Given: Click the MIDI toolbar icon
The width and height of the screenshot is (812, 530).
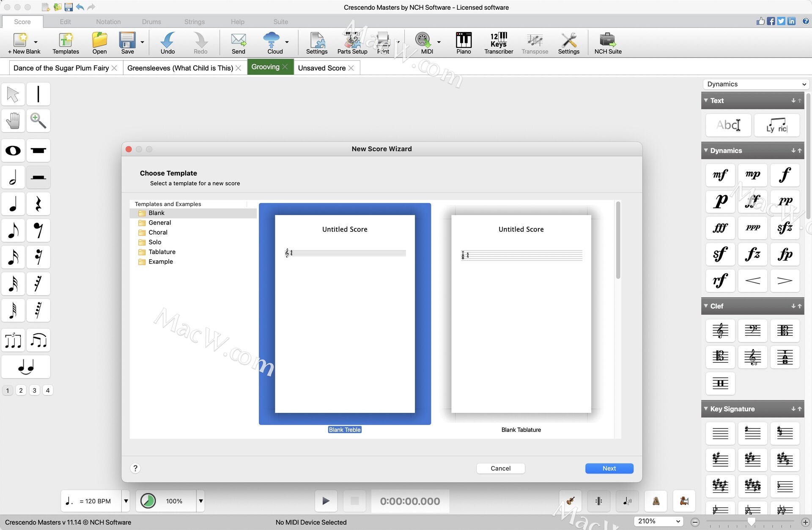Looking at the screenshot, I should point(423,43).
